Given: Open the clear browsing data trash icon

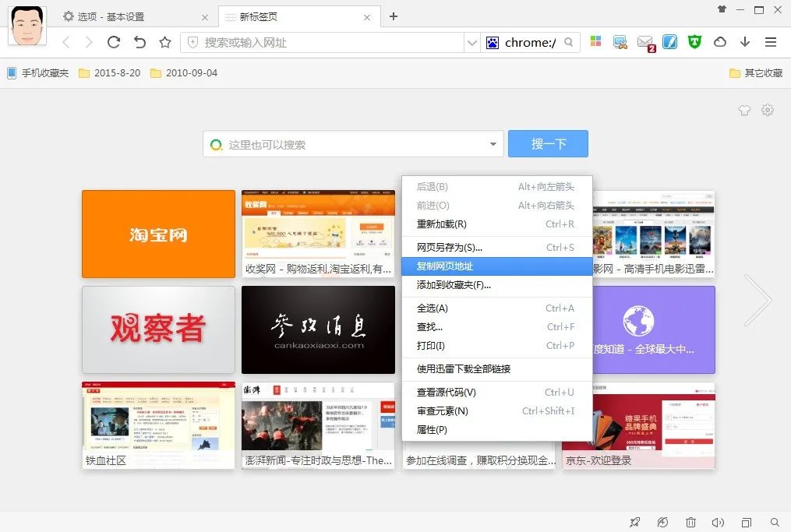Looking at the screenshot, I should (x=690, y=522).
